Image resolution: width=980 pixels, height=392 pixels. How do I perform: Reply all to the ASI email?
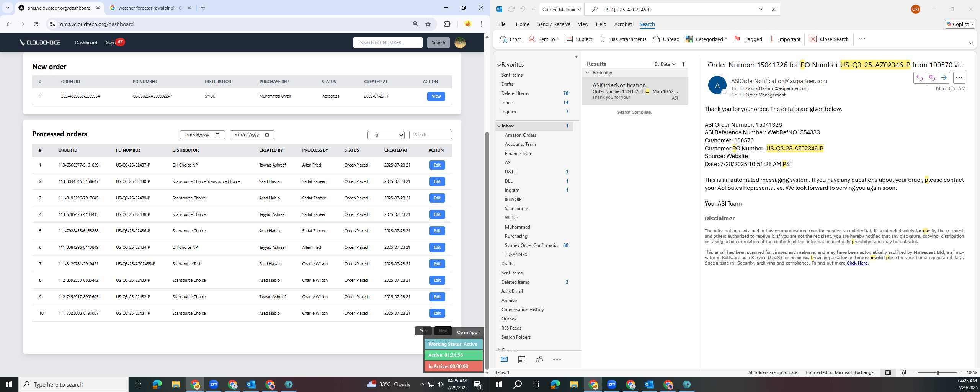pyautogui.click(x=931, y=78)
